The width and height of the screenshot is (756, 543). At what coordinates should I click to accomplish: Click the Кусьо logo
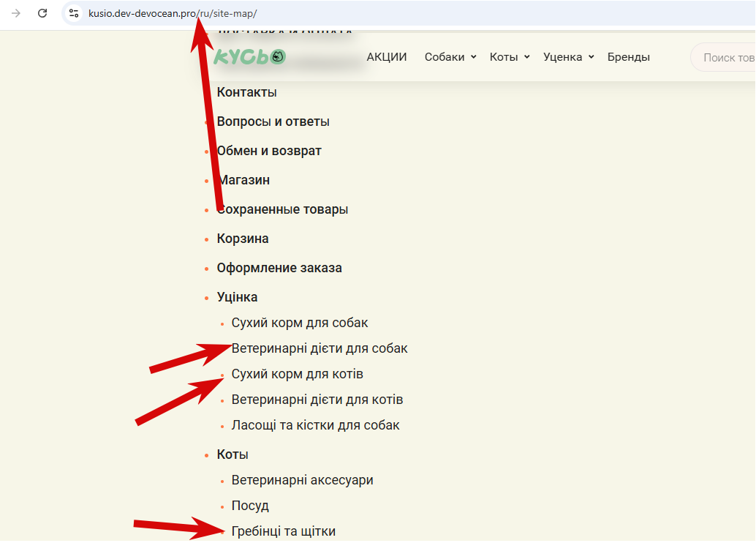click(x=250, y=57)
